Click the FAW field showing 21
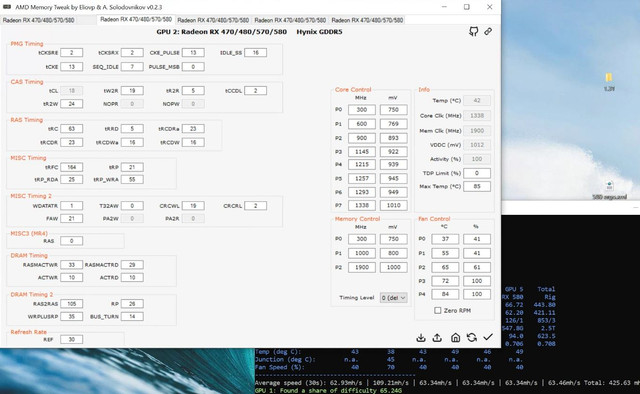This screenshot has width=640, height=394. 71,218
